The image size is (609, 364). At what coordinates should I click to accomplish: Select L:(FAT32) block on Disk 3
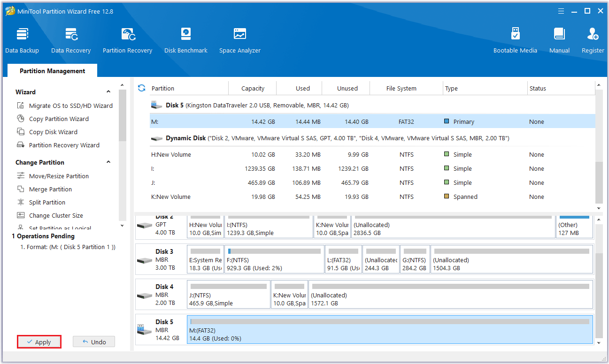point(344,259)
